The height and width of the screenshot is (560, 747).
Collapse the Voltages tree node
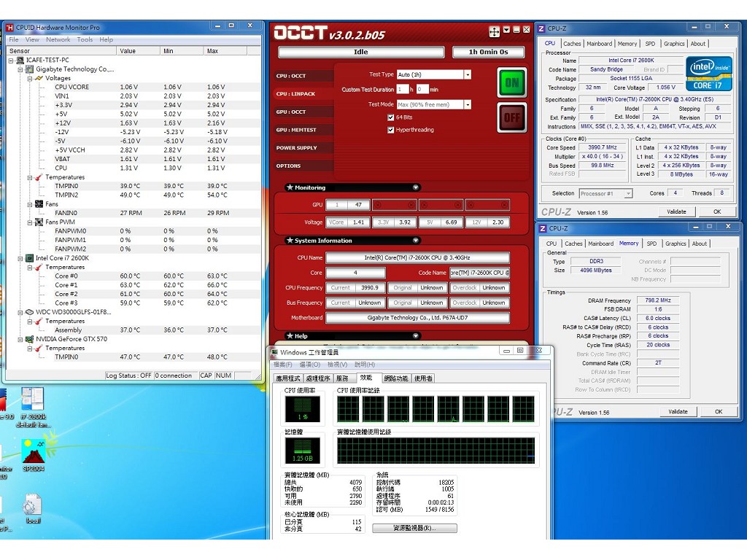pos(30,79)
